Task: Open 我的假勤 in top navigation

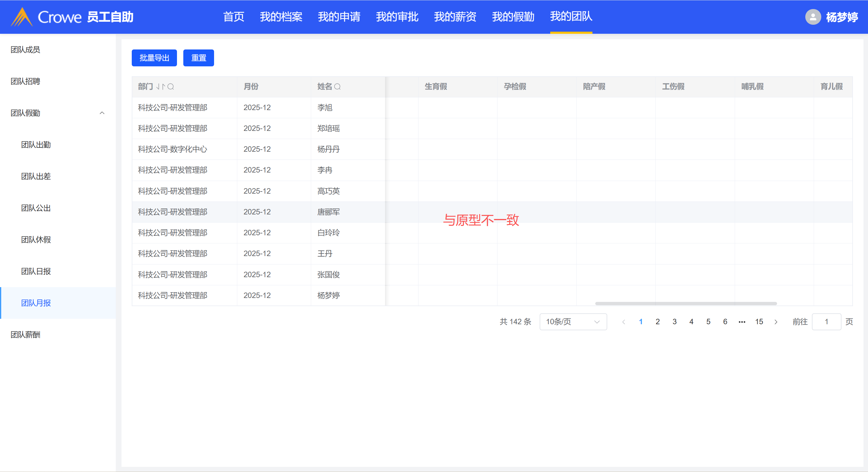Action: [513, 17]
